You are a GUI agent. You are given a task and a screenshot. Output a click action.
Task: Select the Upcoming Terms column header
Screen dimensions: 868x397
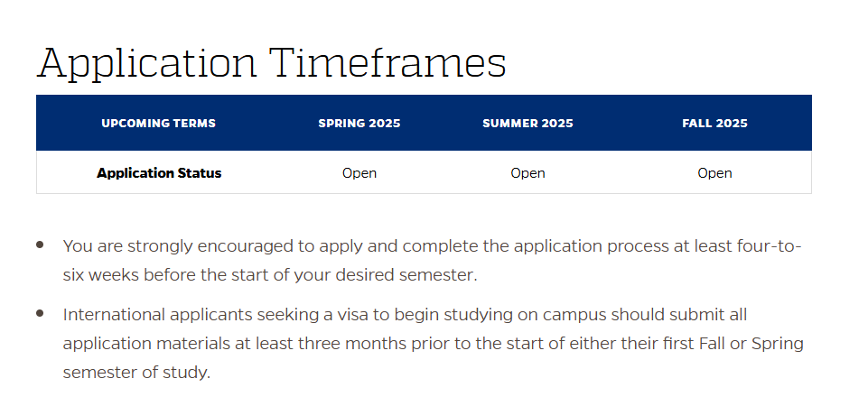[x=158, y=123]
